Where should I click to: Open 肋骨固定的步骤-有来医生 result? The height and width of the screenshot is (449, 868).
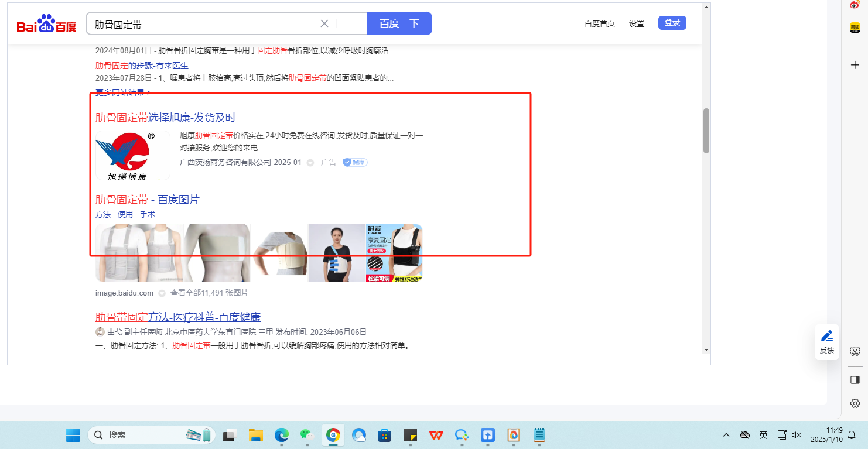pyautogui.click(x=142, y=66)
